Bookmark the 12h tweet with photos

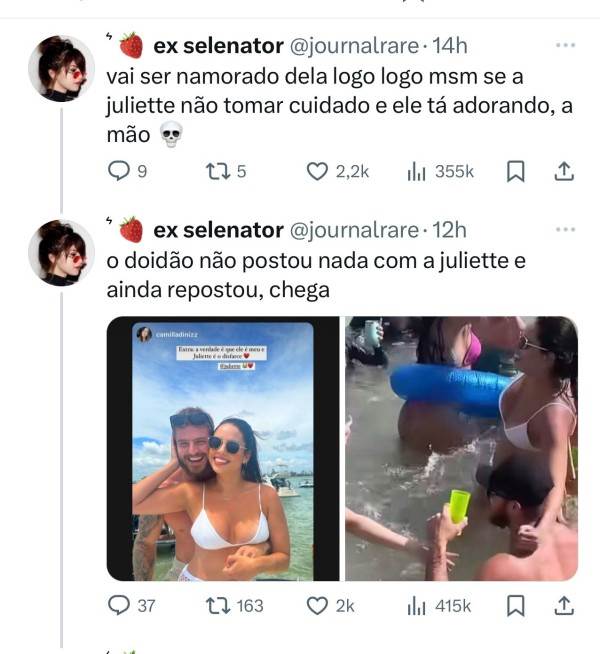pos(515,606)
